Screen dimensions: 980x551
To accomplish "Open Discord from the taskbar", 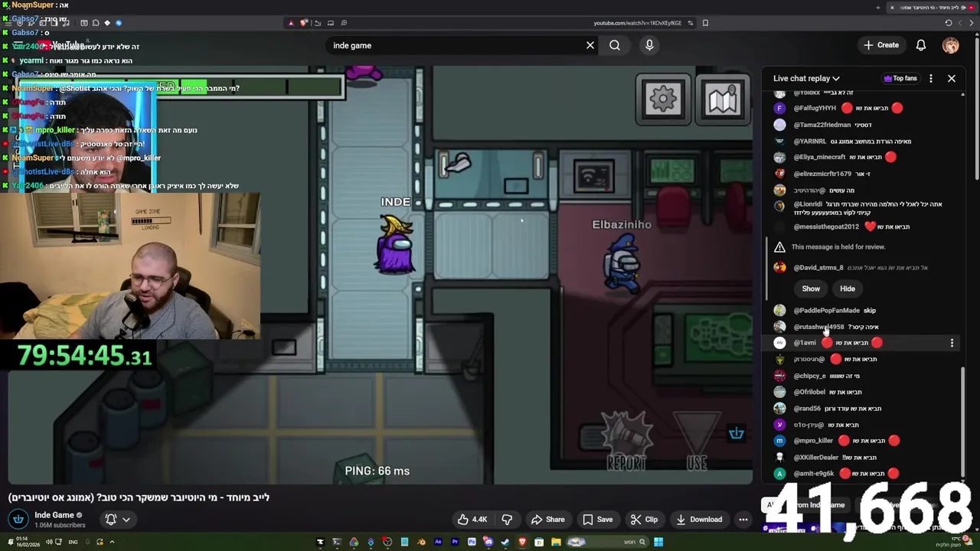I will tap(488, 543).
